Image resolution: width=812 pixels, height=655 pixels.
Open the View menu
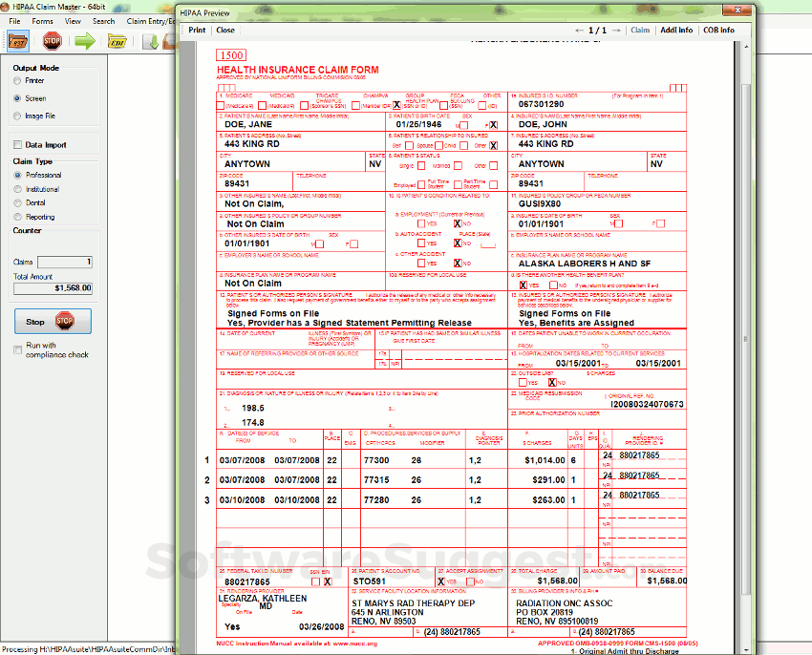[73, 21]
